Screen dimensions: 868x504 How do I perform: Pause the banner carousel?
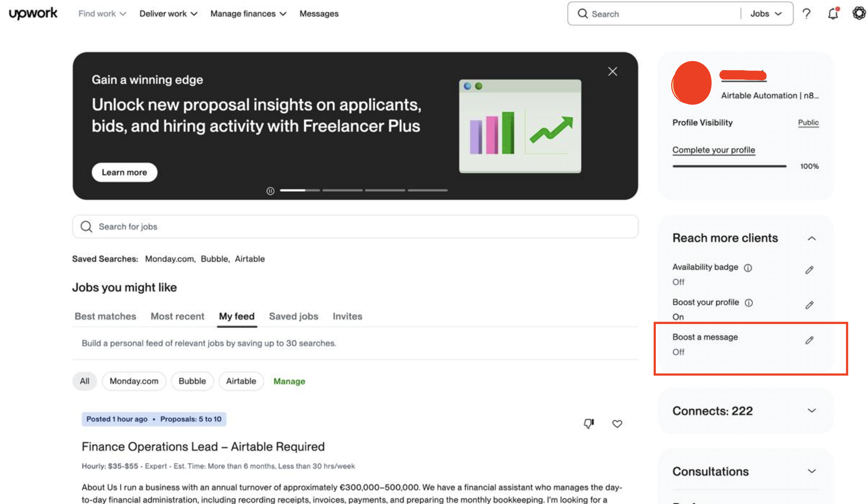[270, 191]
